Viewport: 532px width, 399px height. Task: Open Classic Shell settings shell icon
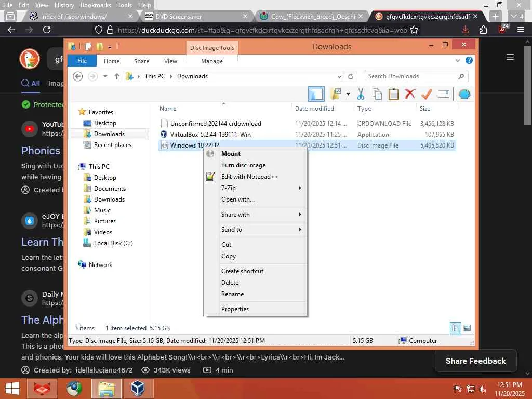pos(464,94)
